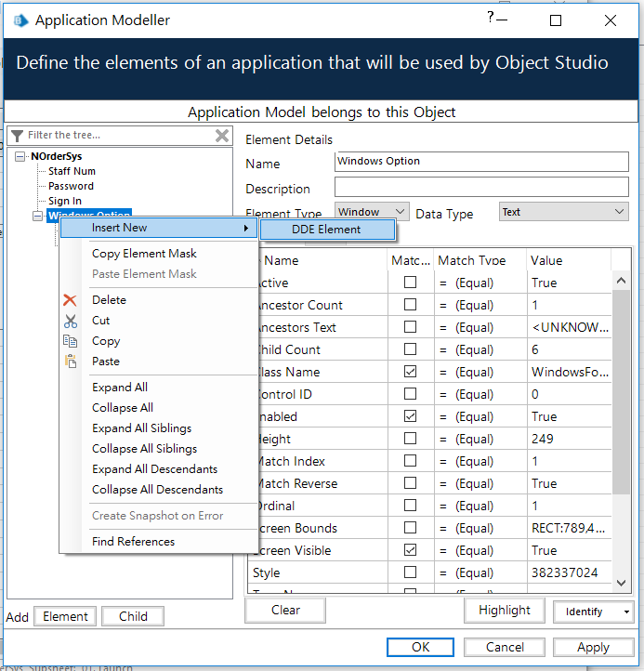
Task: Collapse the Windows Option tree node
Action: [x=38, y=217]
